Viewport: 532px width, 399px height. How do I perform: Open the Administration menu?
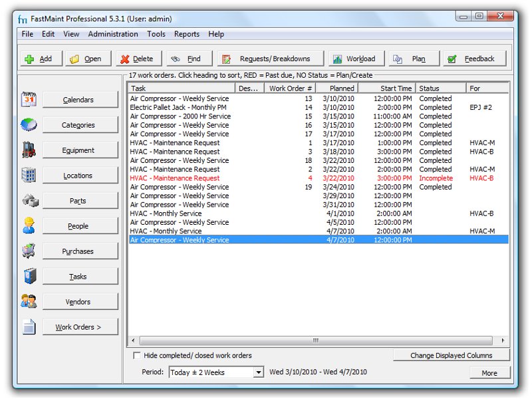coord(113,34)
